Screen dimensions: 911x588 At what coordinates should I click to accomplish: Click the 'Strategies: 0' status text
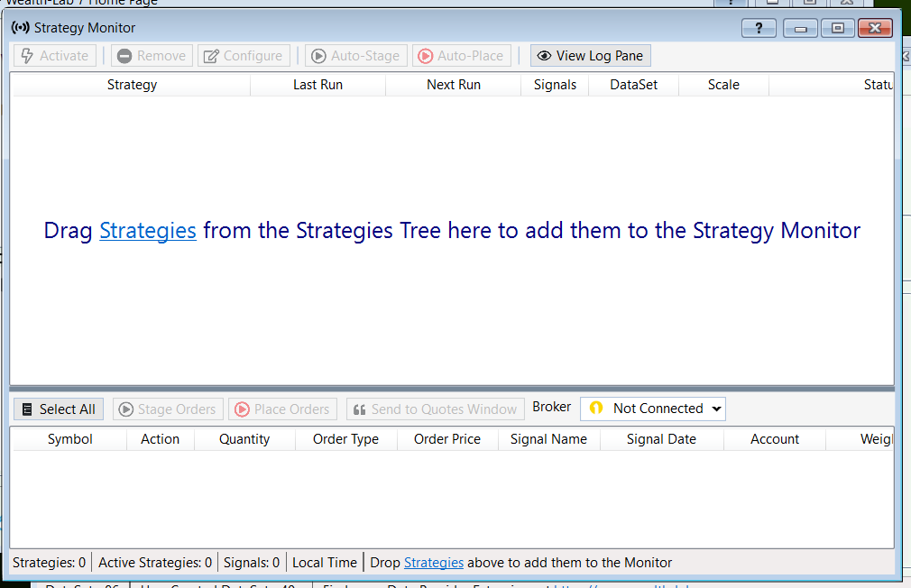(x=49, y=563)
